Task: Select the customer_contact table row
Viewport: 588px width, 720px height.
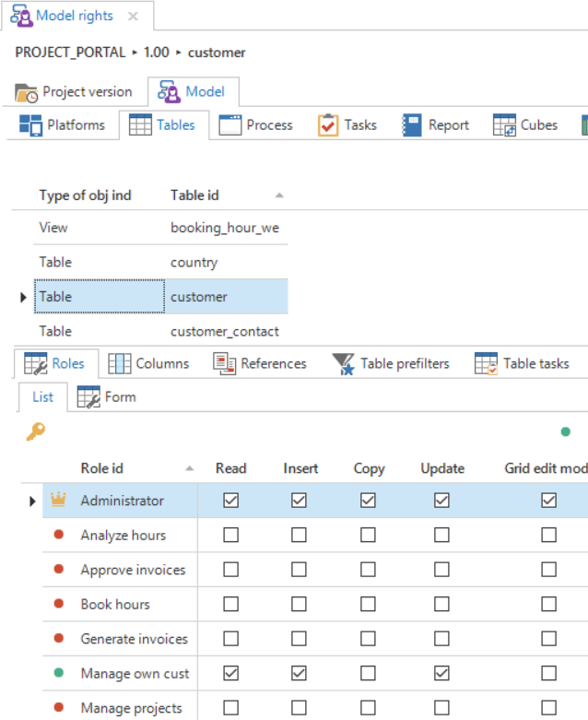Action: click(224, 331)
